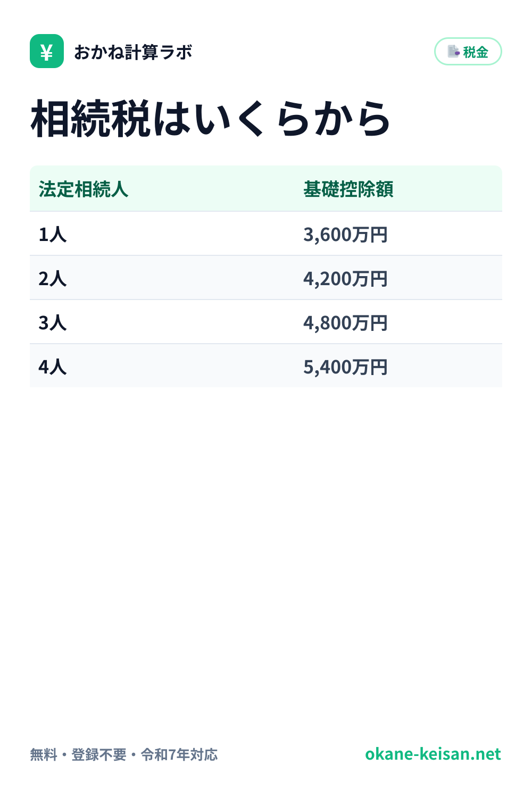Select the 2人 row label
The height and width of the screenshot is (798, 532).
point(53,278)
